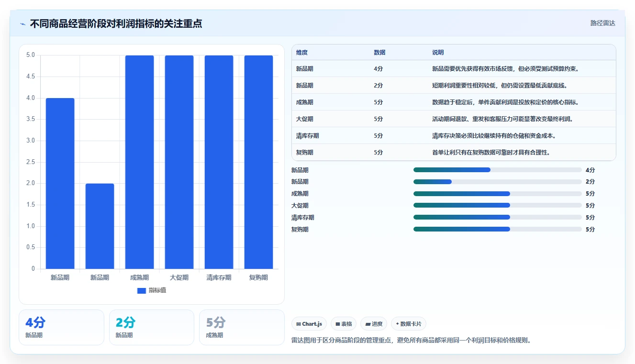
Task: Toggle the 指标值 legend color box
Action: (x=141, y=290)
